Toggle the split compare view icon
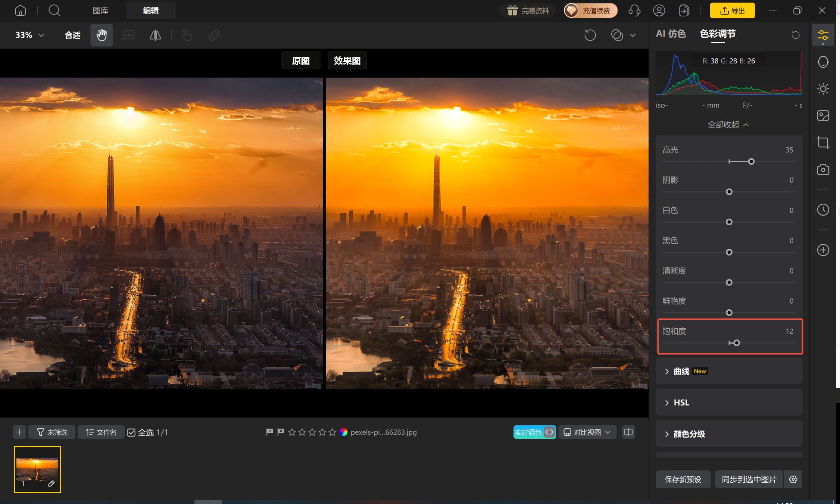The height and width of the screenshot is (504, 840). (628, 432)
